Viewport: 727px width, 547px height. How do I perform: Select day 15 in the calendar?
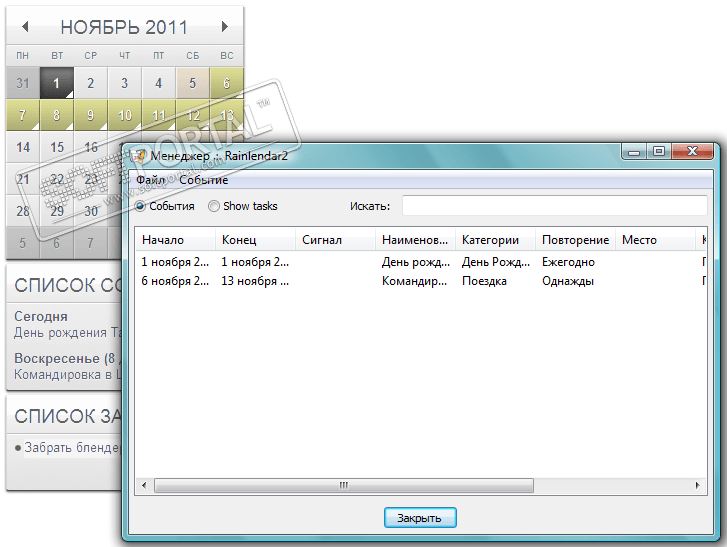point(57,147)
